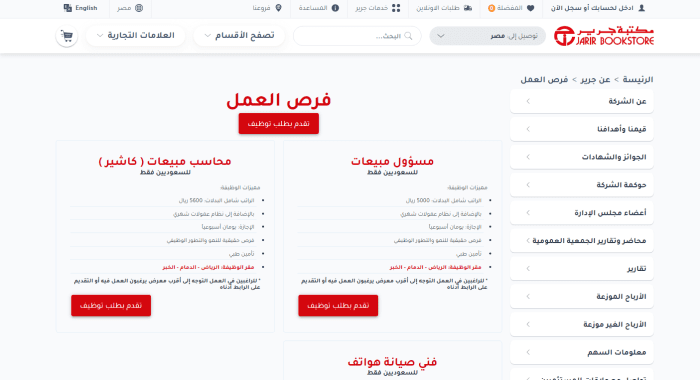Open أعضاء مجلس الإدارة sidebar item
The image size is (700, 380).
(582, 213)
